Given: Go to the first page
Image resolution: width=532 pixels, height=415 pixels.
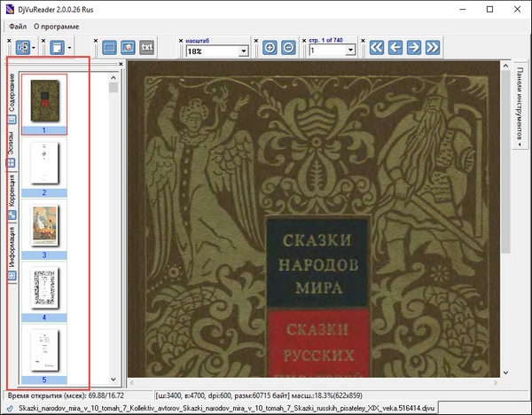Looking at the screenshot, I should tap(377, 48).
